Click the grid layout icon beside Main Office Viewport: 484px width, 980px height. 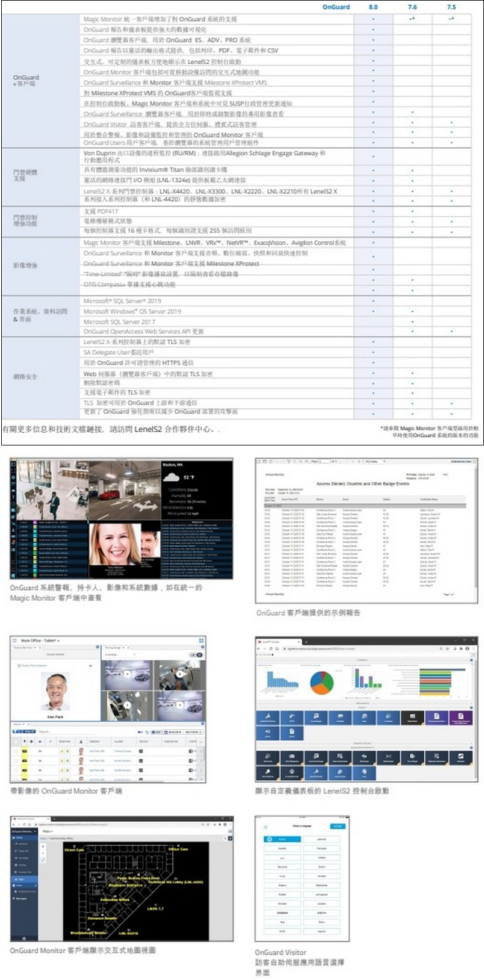(x=201, y=640)
